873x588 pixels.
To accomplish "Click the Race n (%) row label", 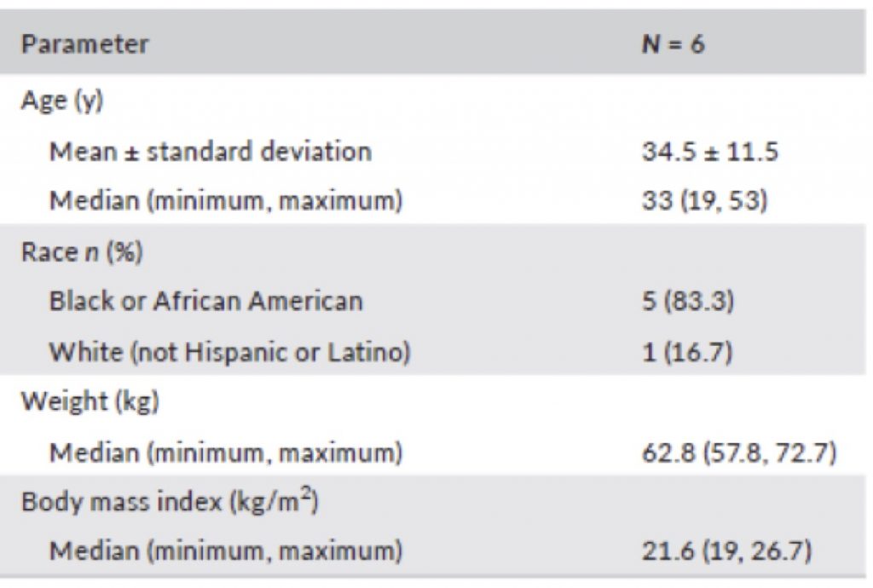I will tap(82, 252).
